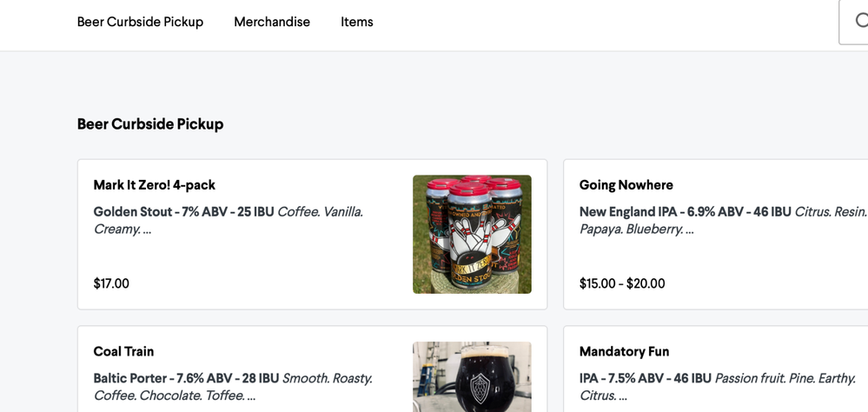Screen dimensions: 868x412
Task: Click the $15.00 - $20.00 price range
Action: [622, 283]
